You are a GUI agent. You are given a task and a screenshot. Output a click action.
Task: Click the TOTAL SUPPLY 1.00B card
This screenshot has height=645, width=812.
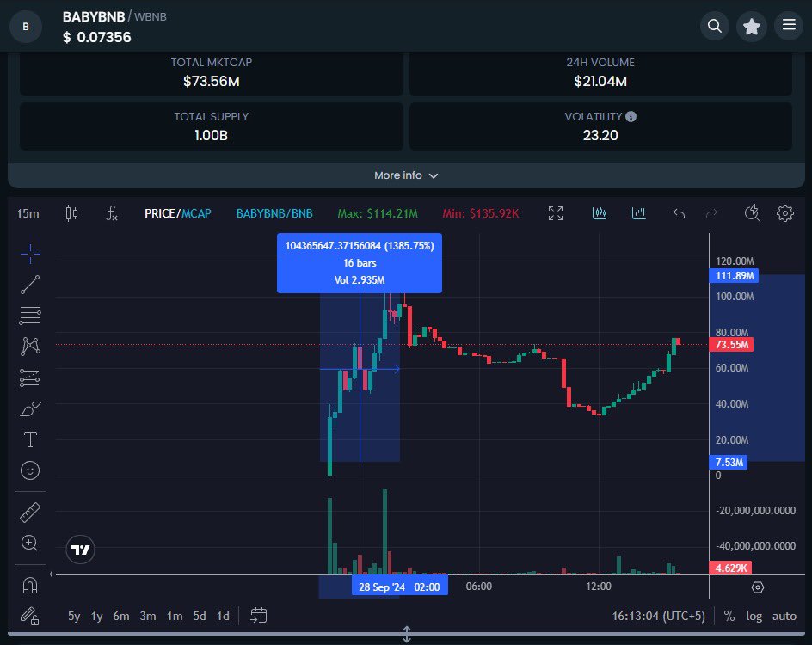point(212,126)
